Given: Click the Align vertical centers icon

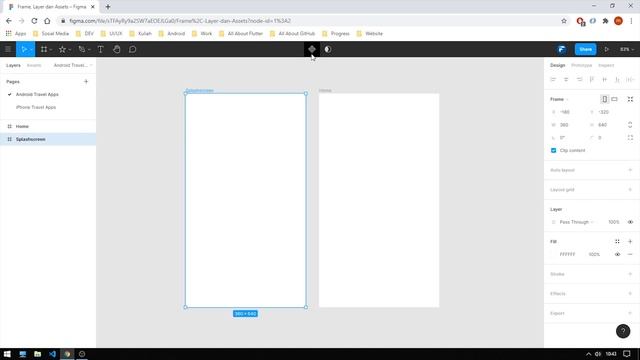Looking at the screenshot, I should coord(605,80).
